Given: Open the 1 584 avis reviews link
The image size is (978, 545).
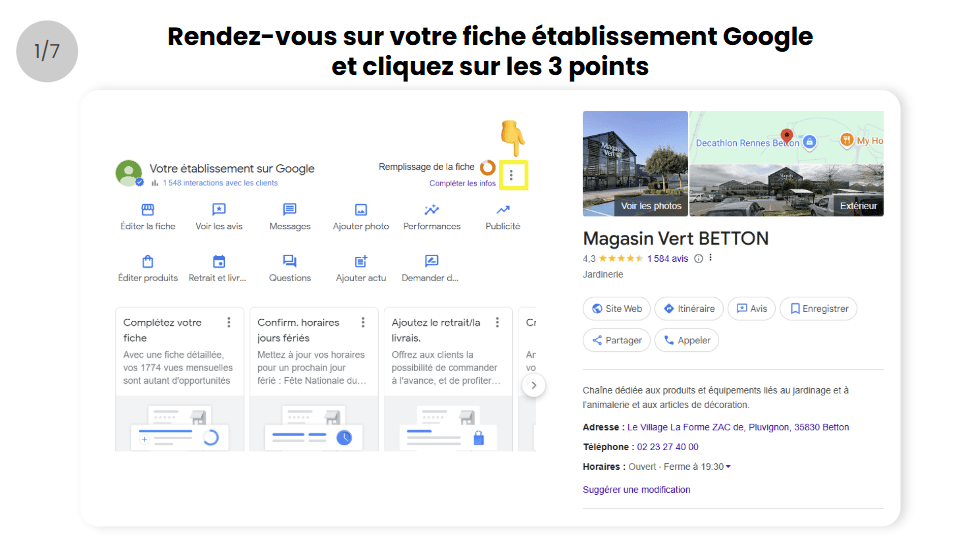Looking at the screenshot, I should point(667,259).
